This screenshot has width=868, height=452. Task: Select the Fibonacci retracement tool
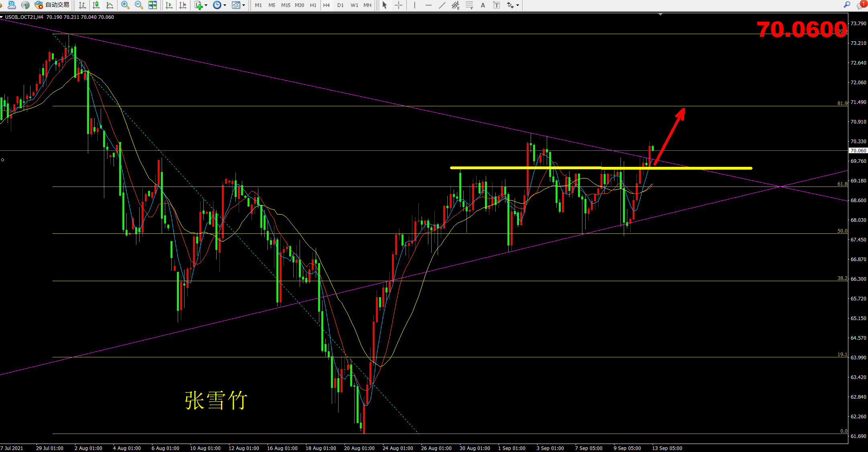[x=469, y=5]
